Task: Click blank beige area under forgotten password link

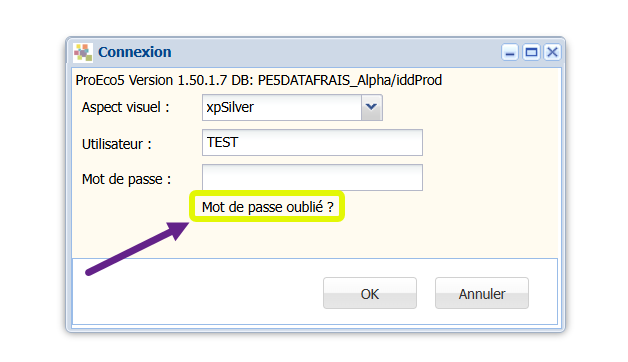Action: pos(312,240)
